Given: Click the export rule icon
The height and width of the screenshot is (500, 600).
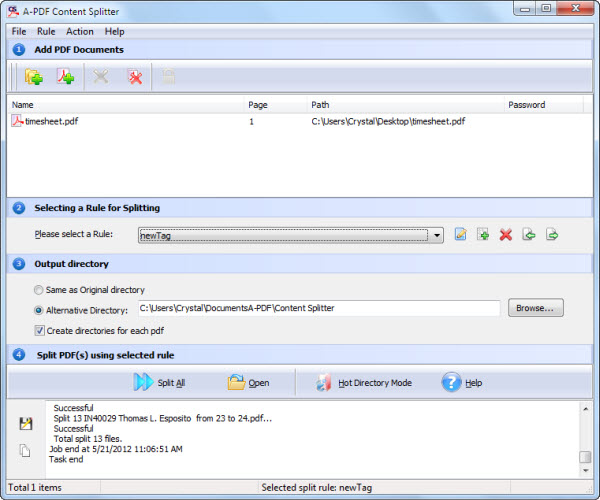Looking at the screenshot, I should click(x=552, y=234).
